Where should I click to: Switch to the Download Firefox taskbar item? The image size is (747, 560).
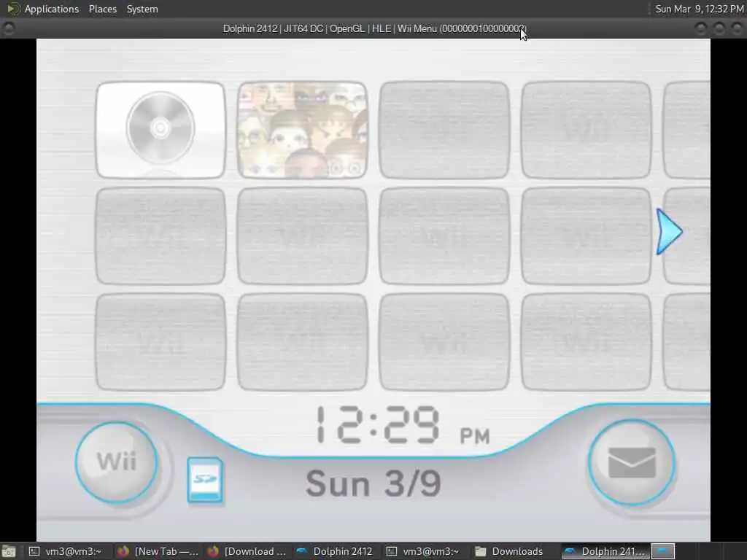pyautogui.click(x=247, y=551)
